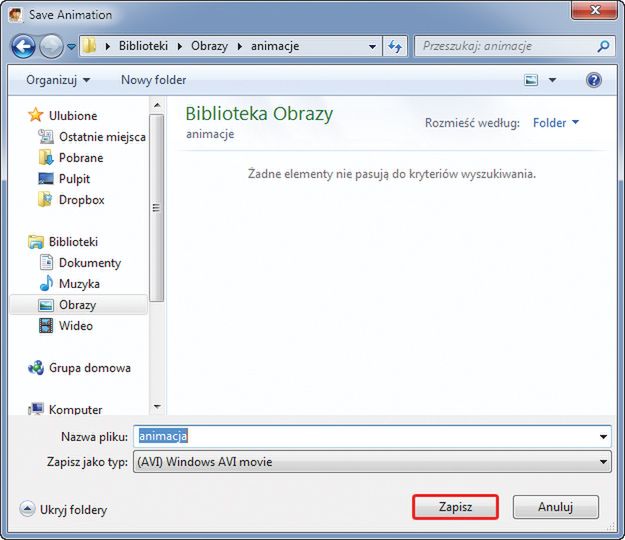Open the Zapisz jako typ combo box
Screen dimensions: 625x540
(x=371, y=462)
